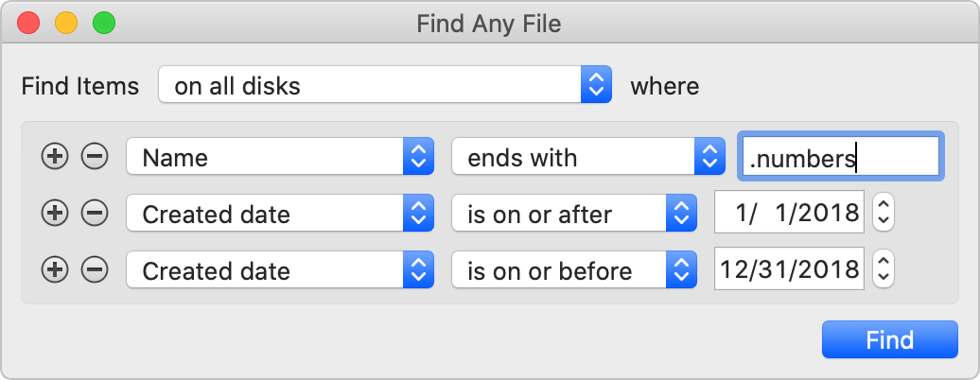The image size is (980, 380).
Task: Click the Find button
Action: pos(889,339)
